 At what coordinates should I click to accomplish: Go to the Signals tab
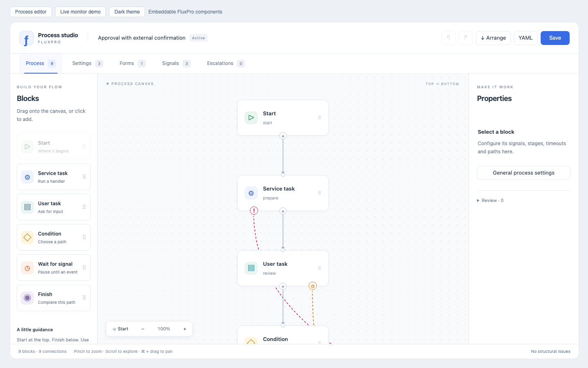(x=176, y=63)
